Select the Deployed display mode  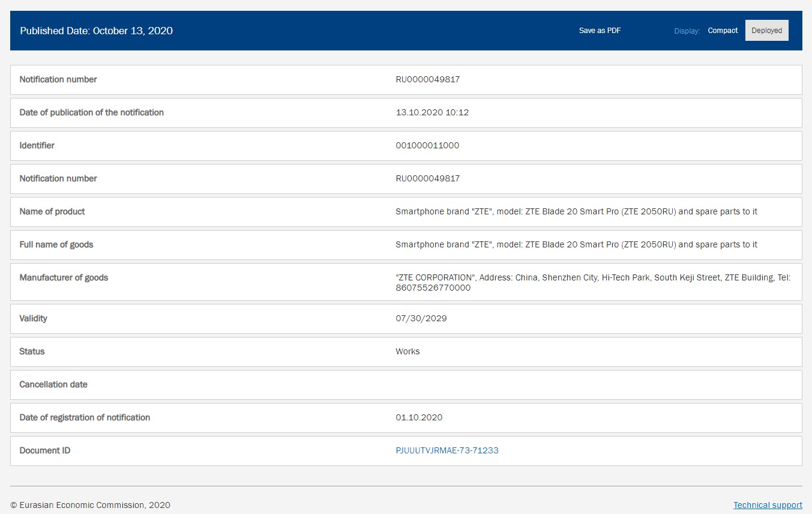[766, 30]
